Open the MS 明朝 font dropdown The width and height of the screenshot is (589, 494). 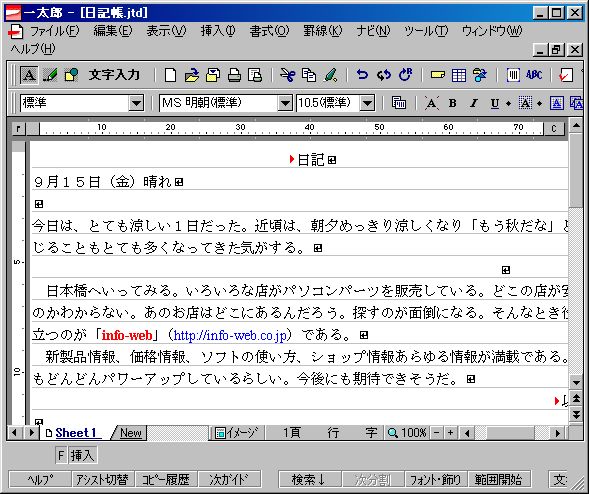[285, 103]
